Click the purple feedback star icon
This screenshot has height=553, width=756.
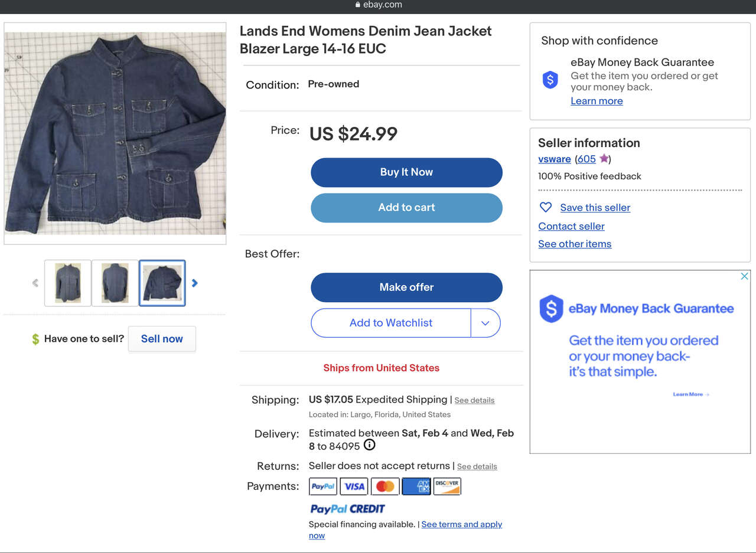(x=604, y=159)
